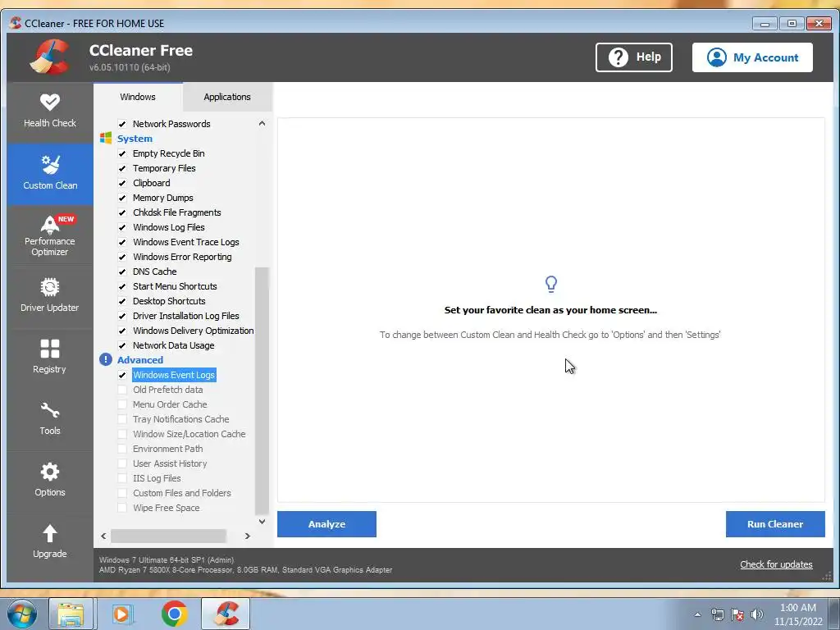The height and width of the screenshot is (630, 840).
Task: Click the Upgrade arrow icon
Action: point(50,533)
